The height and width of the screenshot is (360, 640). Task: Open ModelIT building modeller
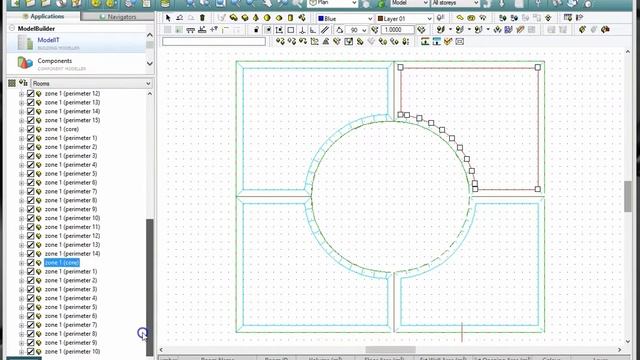pyautogui.click(x=76, y=43)
